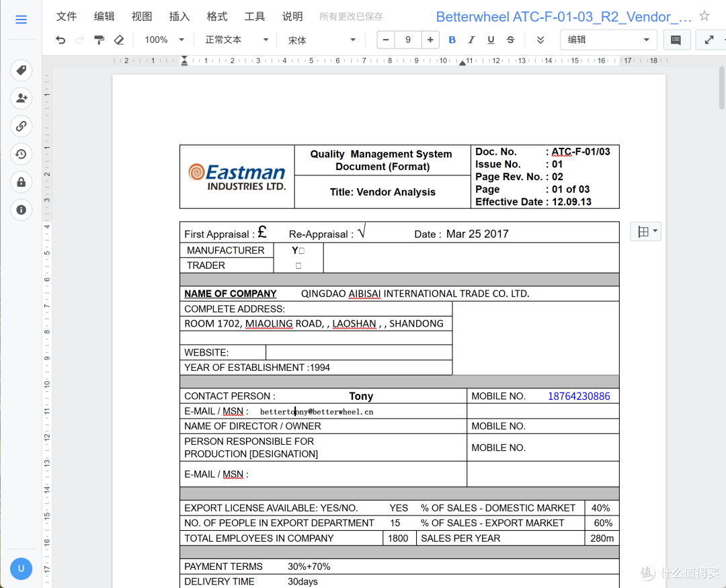
Task: Select the paint format roller icon
Action: click(99, 40)
